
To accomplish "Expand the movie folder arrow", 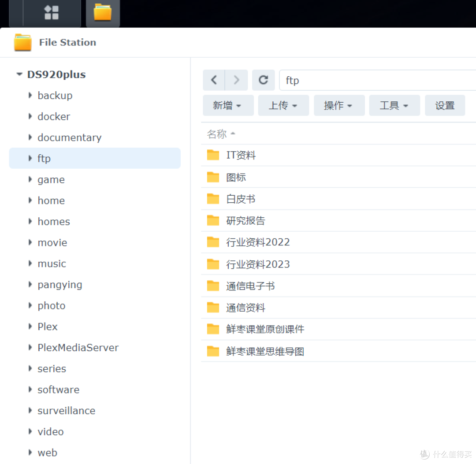I will coord(30,242).
